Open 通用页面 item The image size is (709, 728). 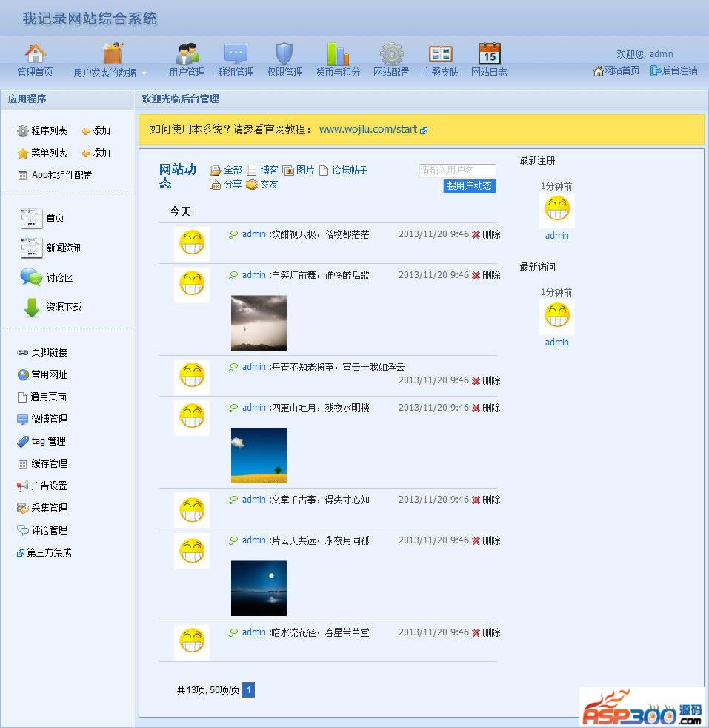tap(42, 397)
